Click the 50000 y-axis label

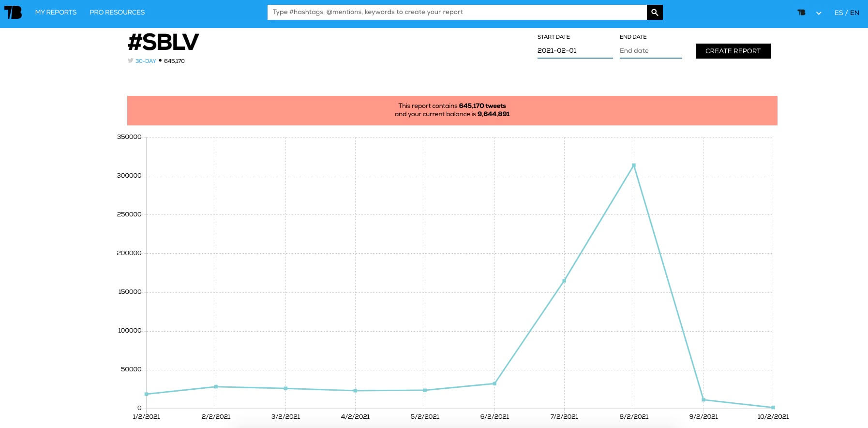[131, 369]
